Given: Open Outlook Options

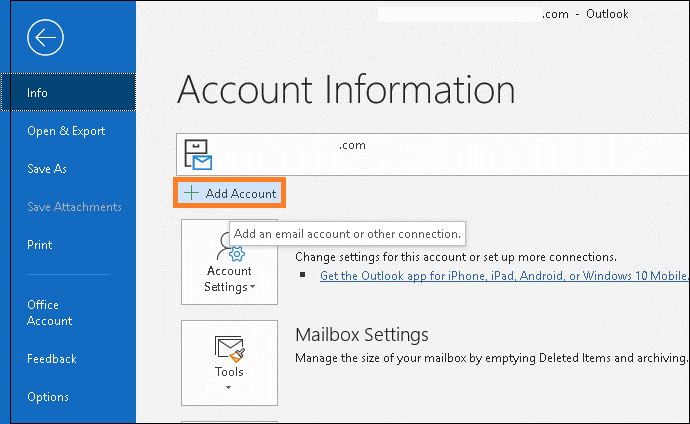Looking at the screenshot, I should point(48,397).
